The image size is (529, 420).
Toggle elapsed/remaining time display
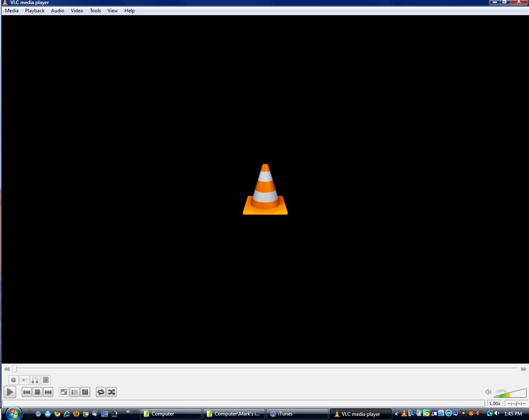point(517,404)
